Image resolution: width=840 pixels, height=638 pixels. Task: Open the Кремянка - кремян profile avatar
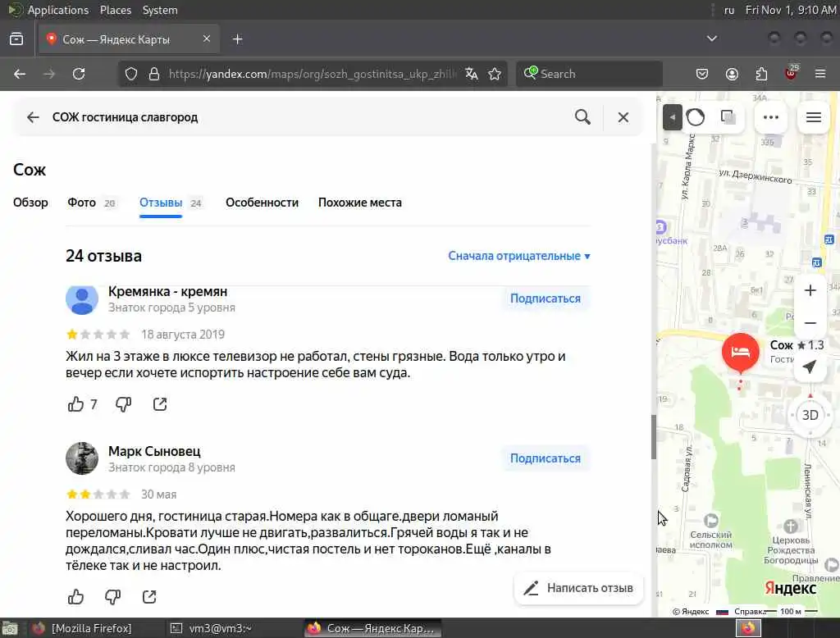click(82, 299)
